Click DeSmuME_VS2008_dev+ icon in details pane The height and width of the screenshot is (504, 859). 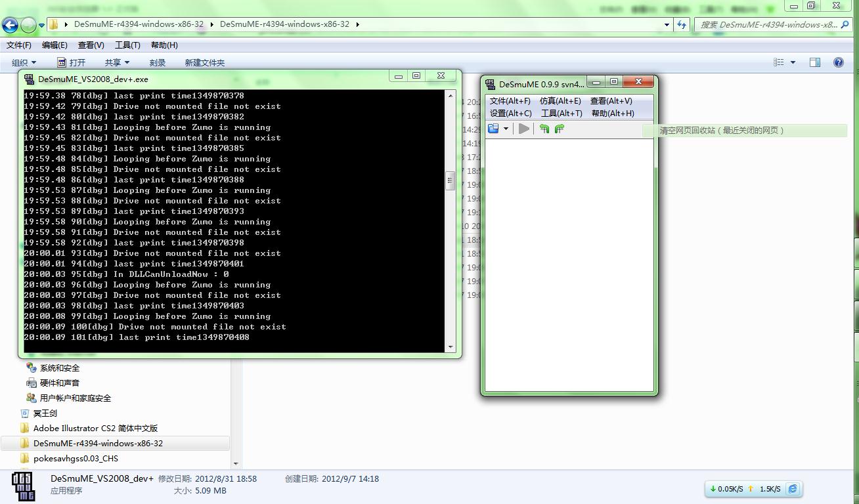click(x=24, y=486)
